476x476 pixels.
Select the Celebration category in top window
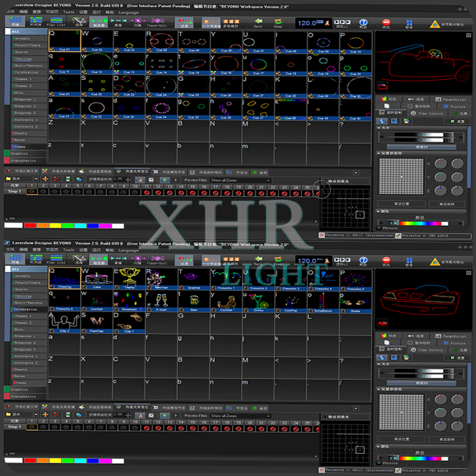(x=29, y=72)
